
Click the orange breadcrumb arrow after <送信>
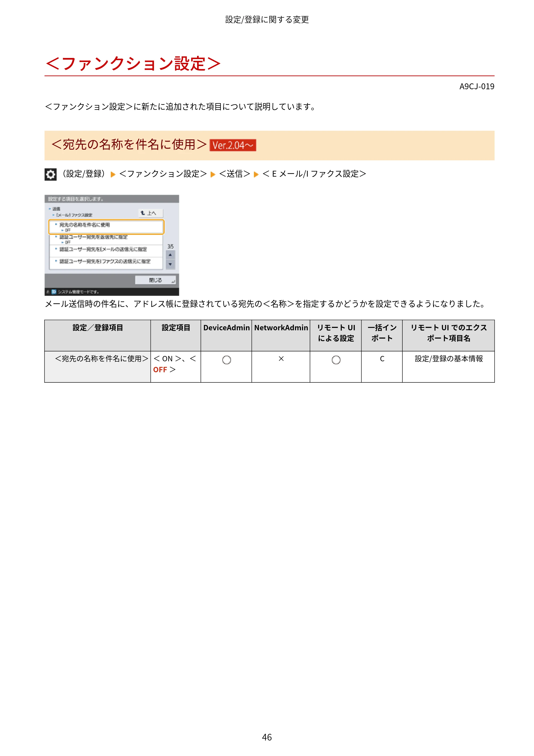click(x=256, y=175)
